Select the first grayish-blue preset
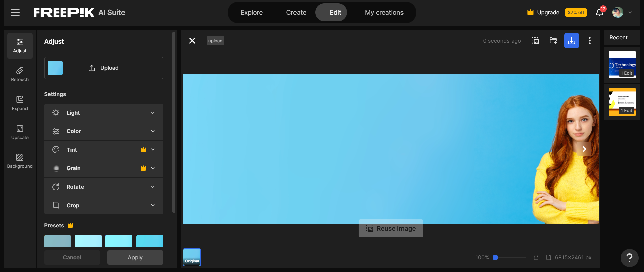The height and width of the screenshot is (272, 644). pos(58,241)
